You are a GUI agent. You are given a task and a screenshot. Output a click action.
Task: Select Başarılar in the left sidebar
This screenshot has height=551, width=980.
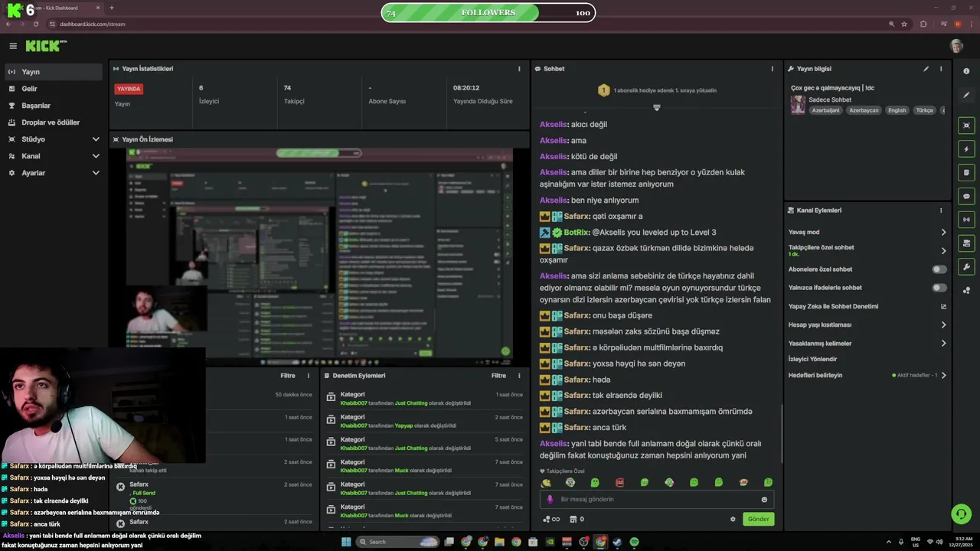53,106
